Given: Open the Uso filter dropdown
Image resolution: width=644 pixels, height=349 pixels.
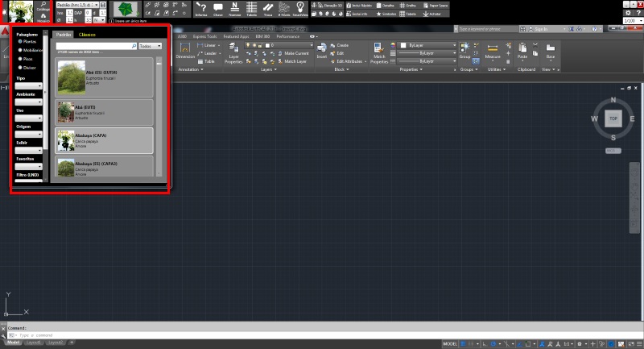Looking at the screenshot, I should [x=28, y=118].
